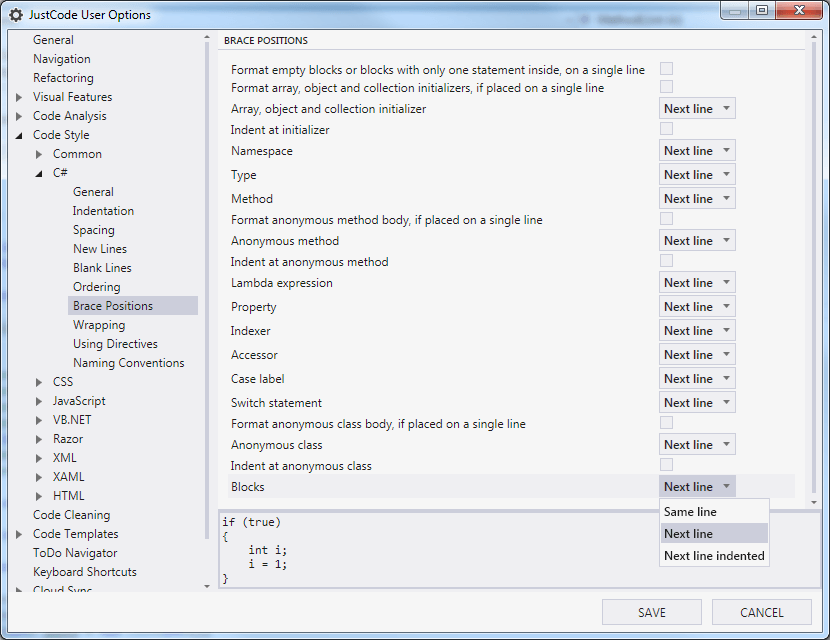Open the Switch statement dropdown
This screenshot has width=830, height=640.
tap(697, 403)
